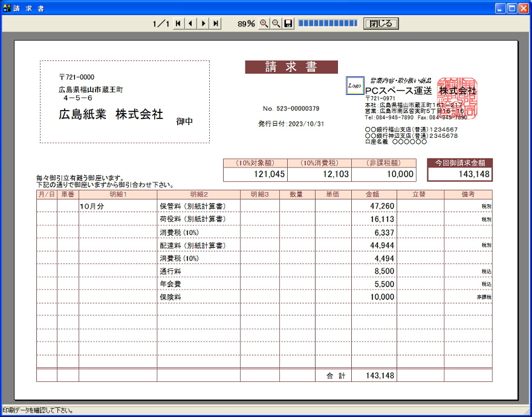
Task: Click the billed amount 143,148 in the summary box
Action: [x=473, y=175]
